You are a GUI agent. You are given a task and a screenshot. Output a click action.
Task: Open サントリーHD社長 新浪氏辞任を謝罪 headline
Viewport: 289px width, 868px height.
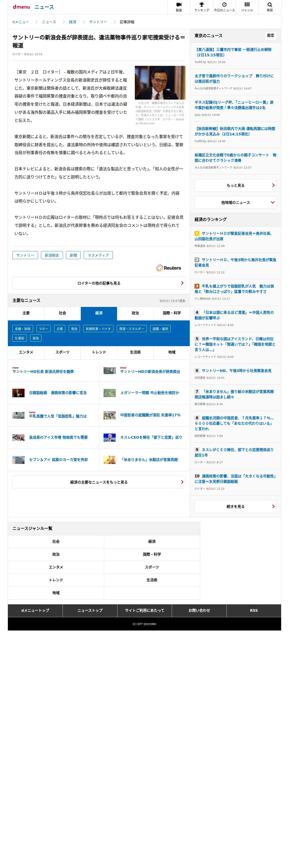[x=43, y=371]
